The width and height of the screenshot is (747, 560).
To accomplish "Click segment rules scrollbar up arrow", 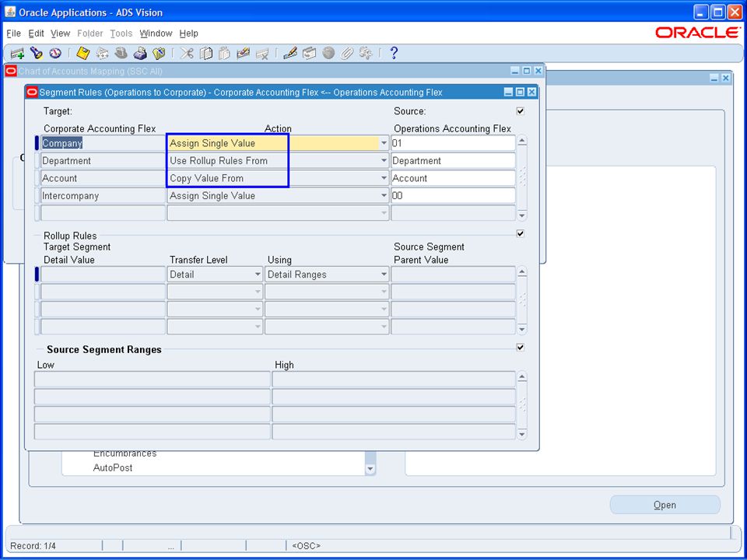I will (522, 141).
